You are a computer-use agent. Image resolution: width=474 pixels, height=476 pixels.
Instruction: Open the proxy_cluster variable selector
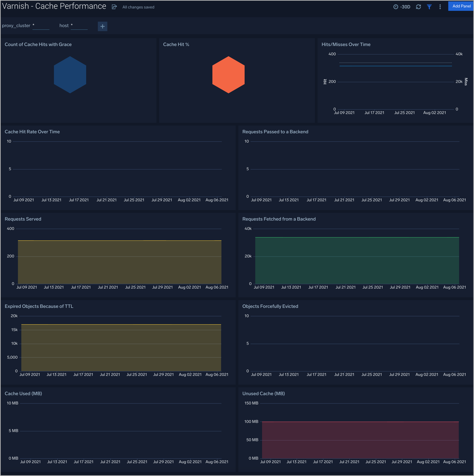click(x=41, y=25)
